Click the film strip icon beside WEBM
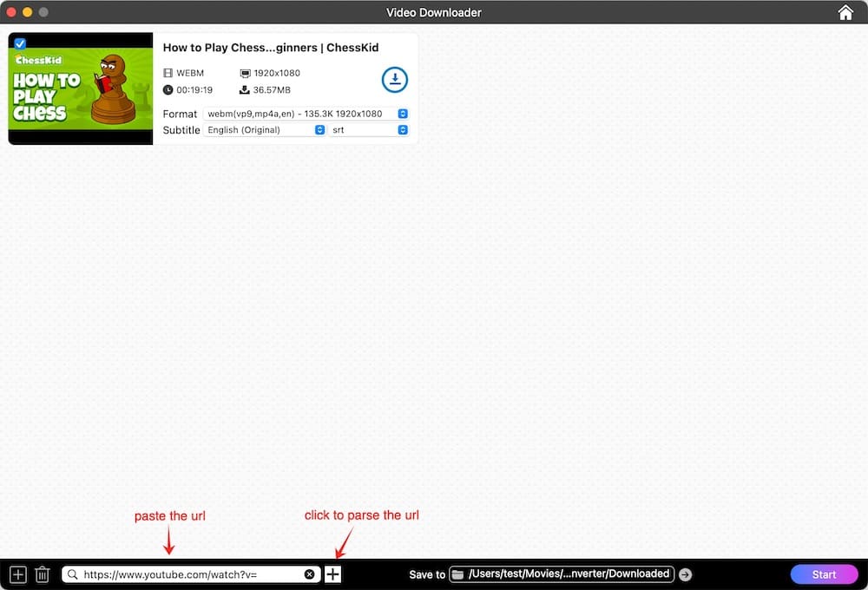The image size is (868, 590). coord(168,73)
